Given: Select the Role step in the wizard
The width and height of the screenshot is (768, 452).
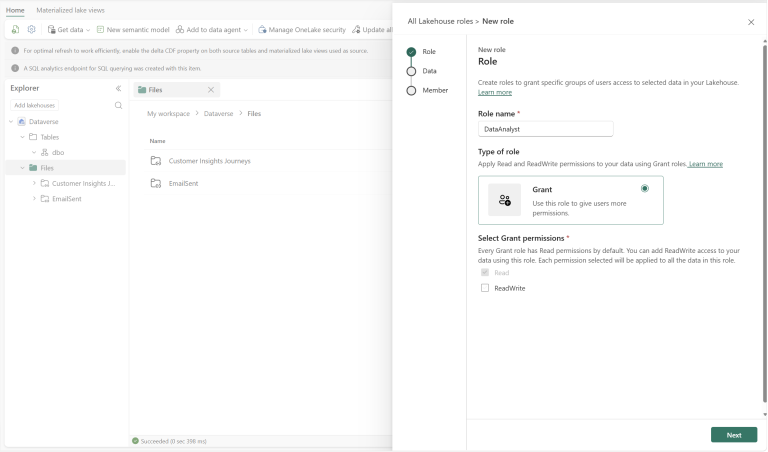Looking at the screenshot, I should (x=421, y=51).
